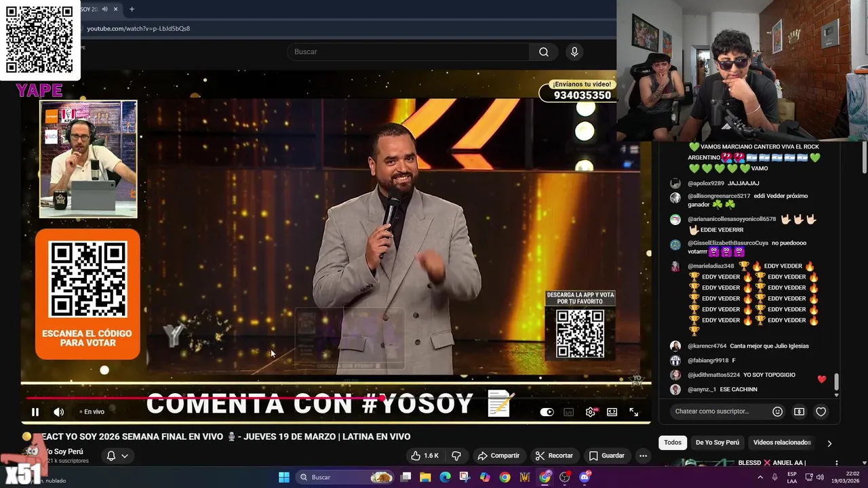
Task: Open related video BLESSD X ANUEL AA
Action: click(771, 463)
